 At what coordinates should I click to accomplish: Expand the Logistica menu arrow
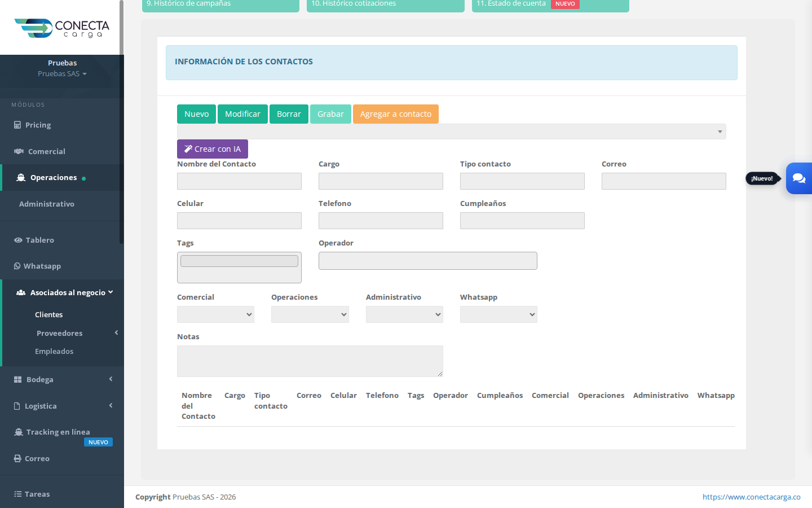[111, 405]
